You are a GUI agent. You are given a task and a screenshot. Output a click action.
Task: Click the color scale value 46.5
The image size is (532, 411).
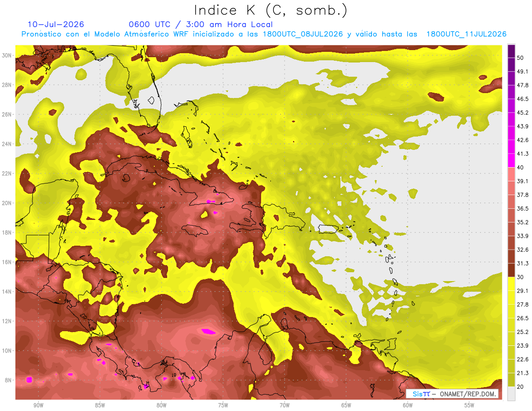click(523, 99)
